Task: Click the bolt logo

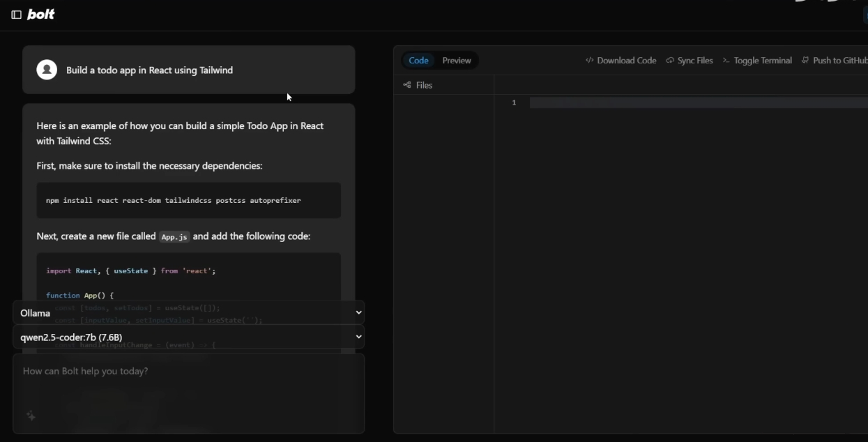Action: coord(41,15)
